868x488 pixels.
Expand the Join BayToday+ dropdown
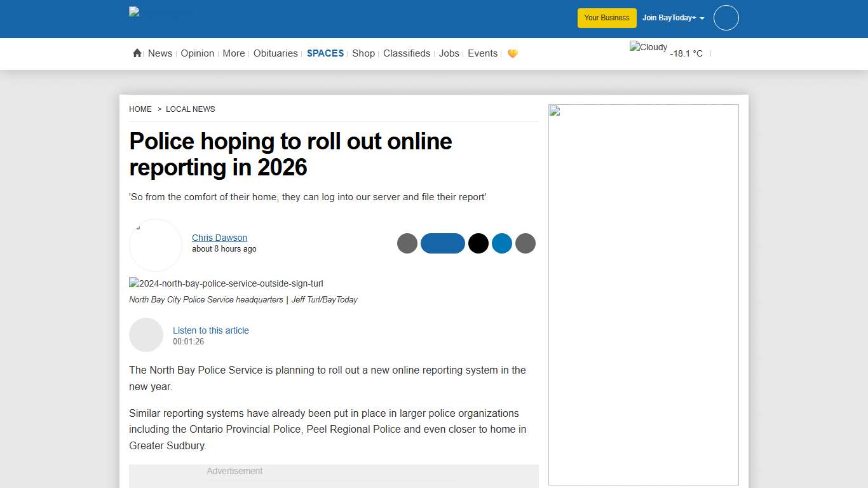pos(673,18)
